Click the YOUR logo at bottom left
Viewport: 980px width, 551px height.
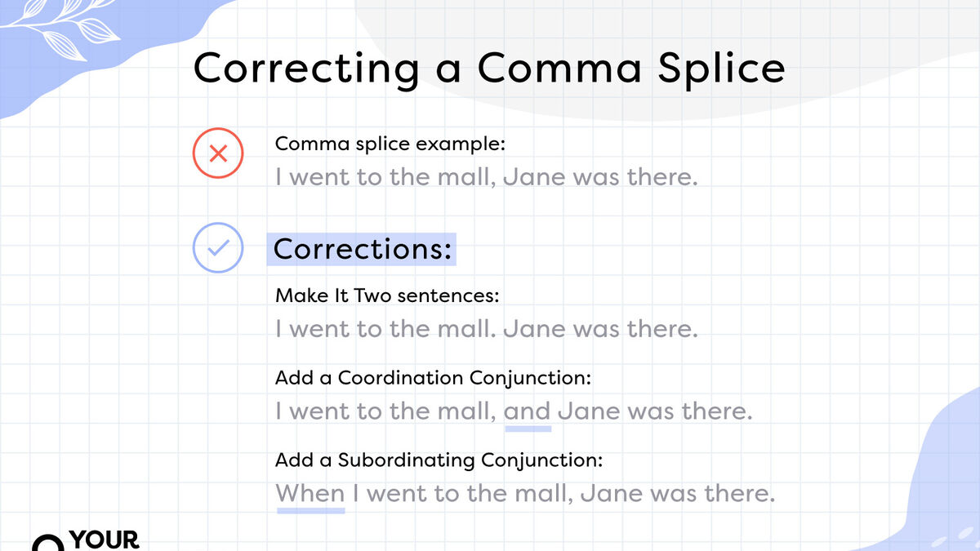click(x=86, y=540)
